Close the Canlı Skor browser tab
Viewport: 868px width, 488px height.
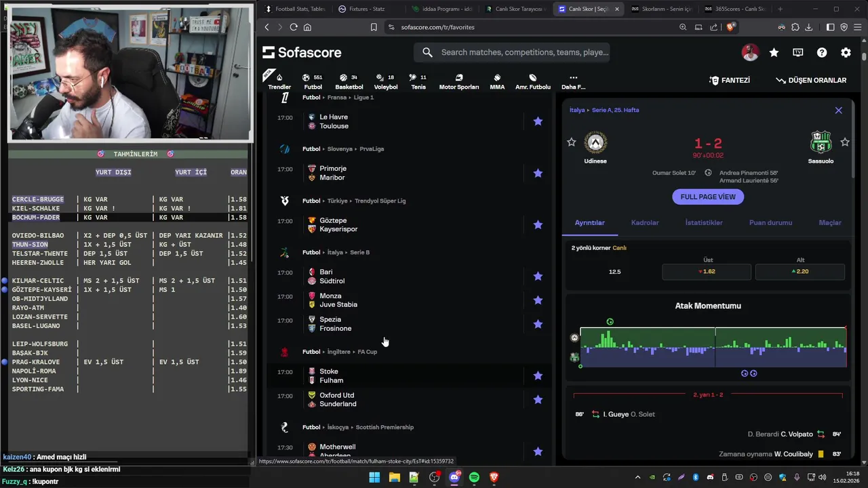pyautogui.click(x=616, y=9)
